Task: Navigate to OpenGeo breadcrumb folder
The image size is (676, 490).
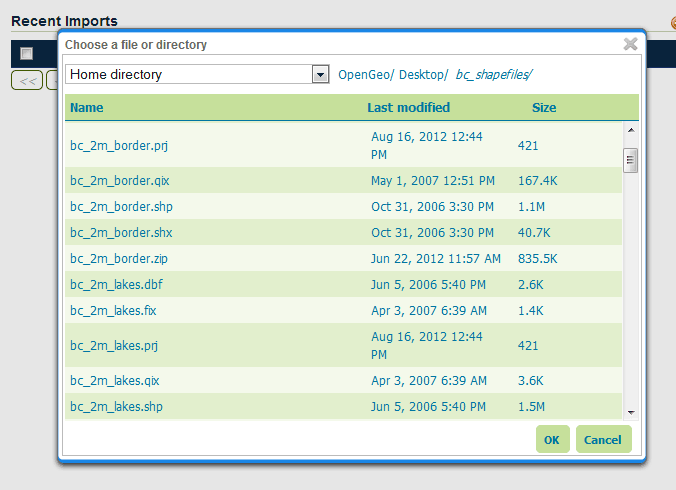Action: [x=365, y=75]
